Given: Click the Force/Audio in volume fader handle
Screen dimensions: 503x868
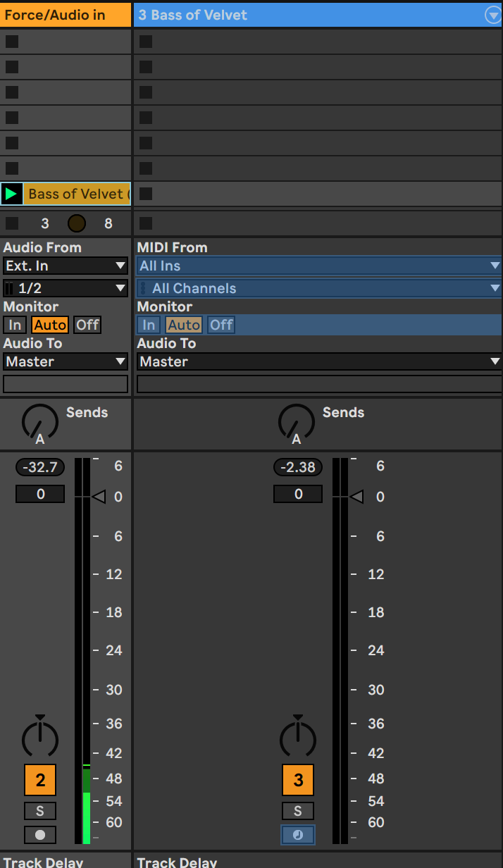Looking at the screenshot, I should [99, 497].
